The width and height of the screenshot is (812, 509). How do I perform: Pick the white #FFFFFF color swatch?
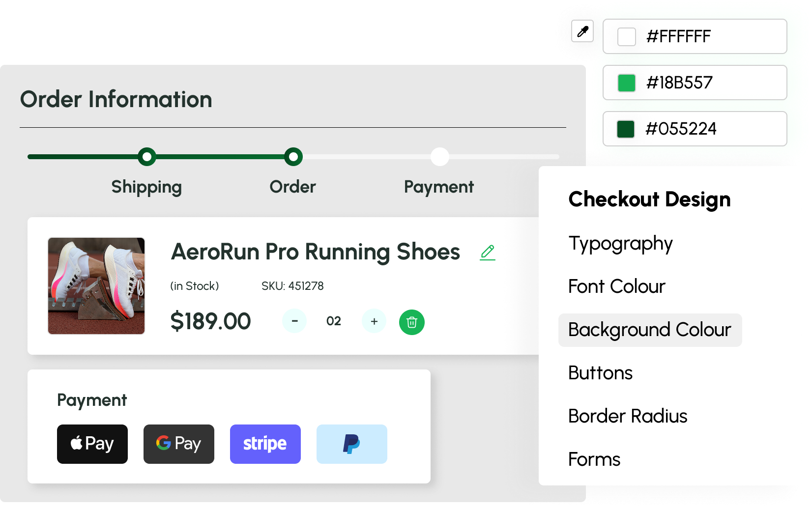coord(627,37)
